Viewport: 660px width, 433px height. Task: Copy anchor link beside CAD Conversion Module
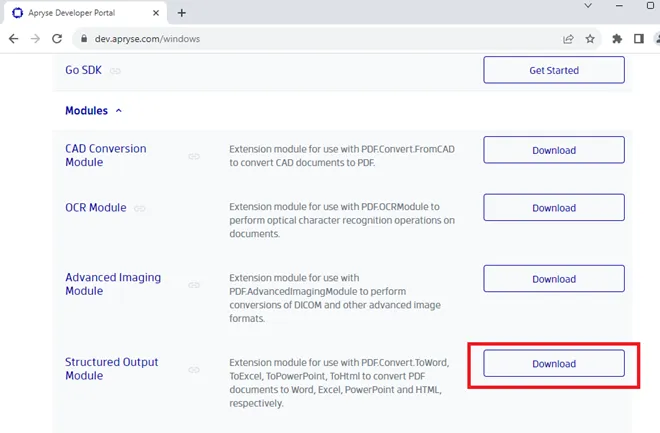click(194, 156)
